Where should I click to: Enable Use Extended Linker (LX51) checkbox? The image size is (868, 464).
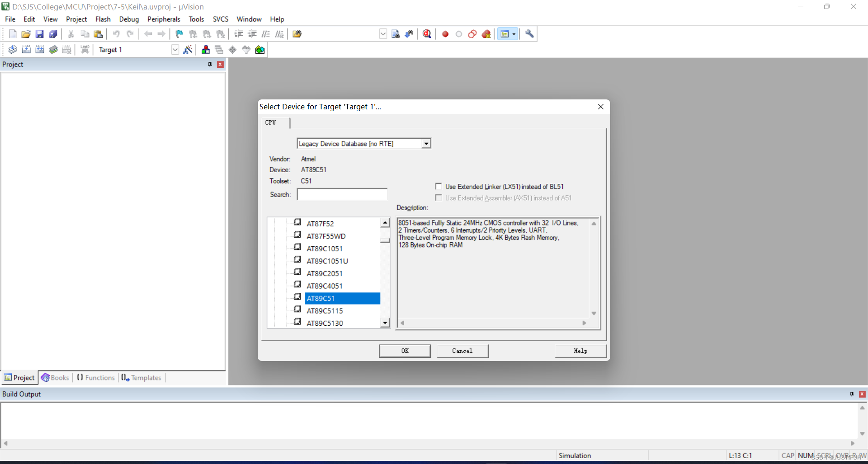point(438,186)
